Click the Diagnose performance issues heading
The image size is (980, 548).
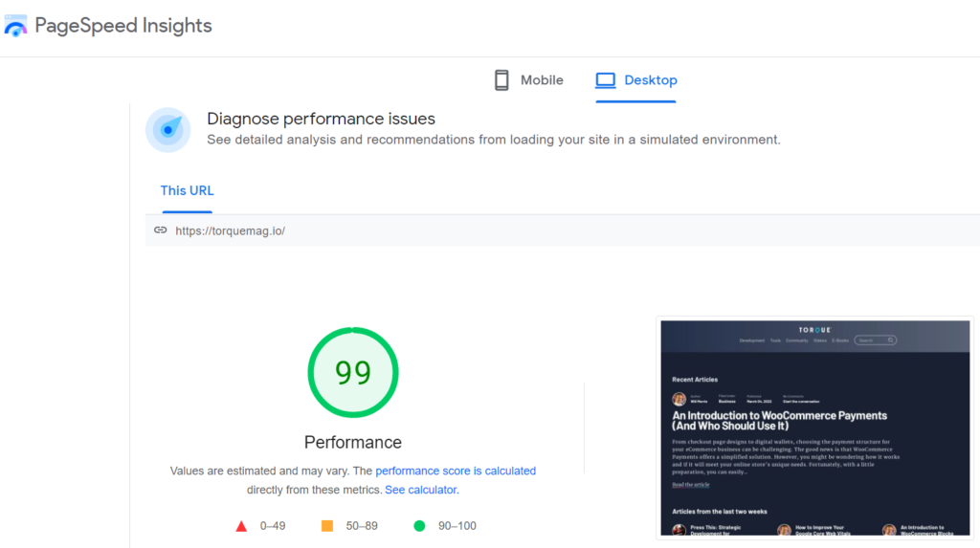[x=321, y=119]
